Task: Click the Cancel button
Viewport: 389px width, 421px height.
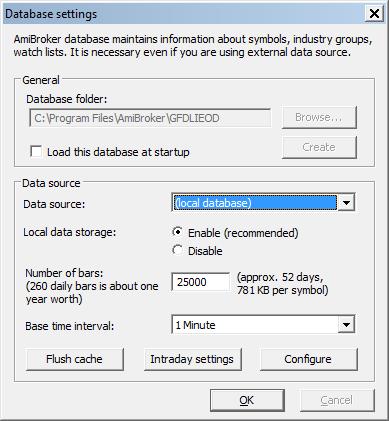Action: click(337, 400)
